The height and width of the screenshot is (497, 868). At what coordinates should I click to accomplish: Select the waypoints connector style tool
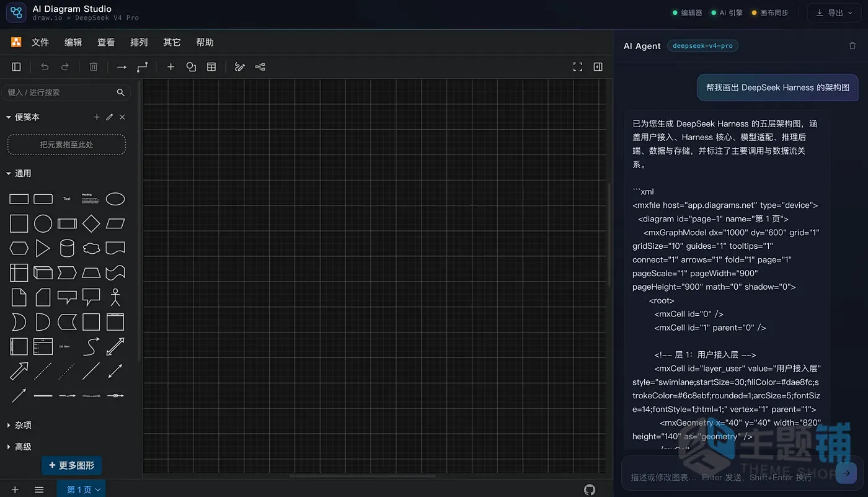143,67
